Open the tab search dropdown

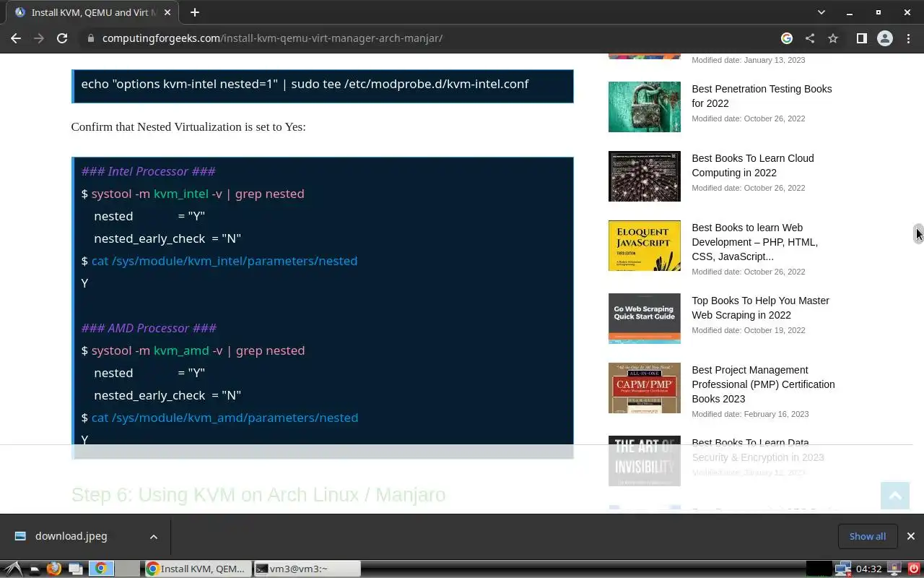click(821, 12)
